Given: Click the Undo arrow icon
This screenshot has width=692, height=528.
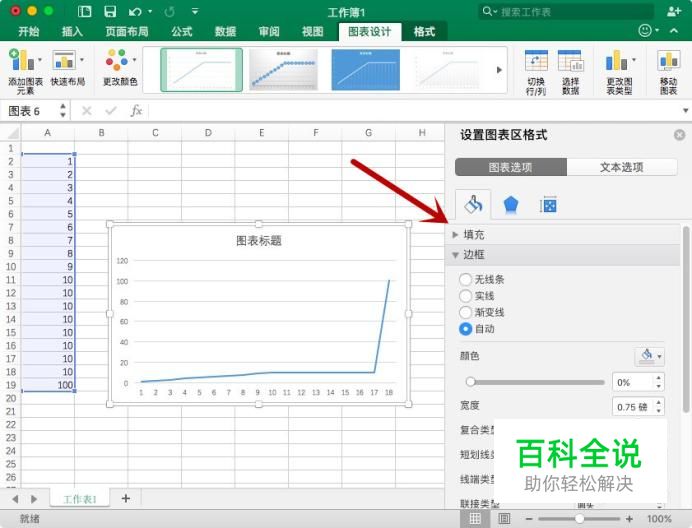Looking at the screenshot, I should [135, 11].
